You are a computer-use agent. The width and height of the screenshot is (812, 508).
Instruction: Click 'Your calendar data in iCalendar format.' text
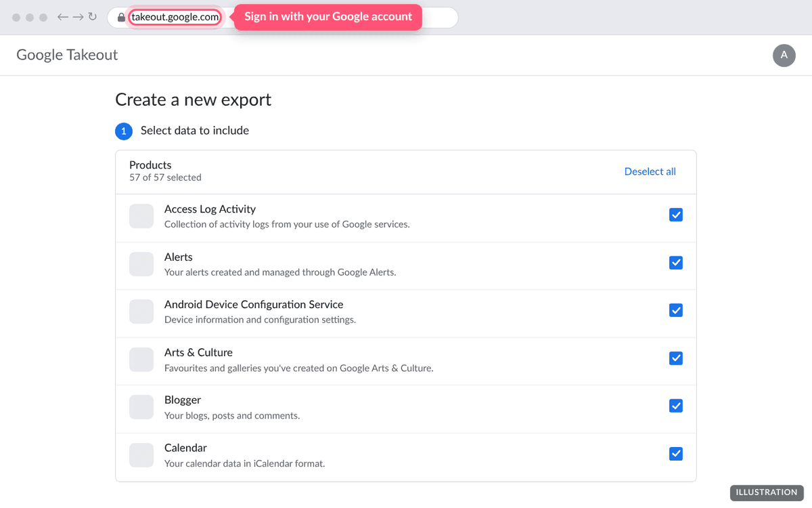[245, 463]
